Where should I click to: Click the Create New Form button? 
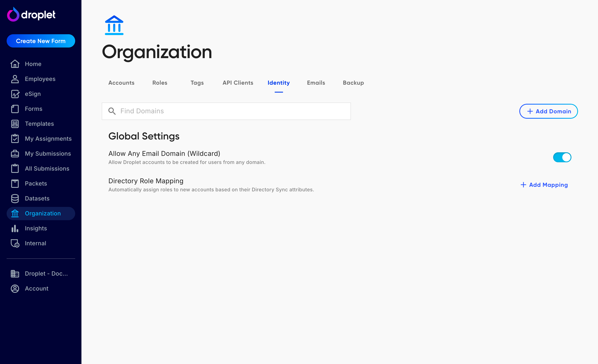(41, 41)
